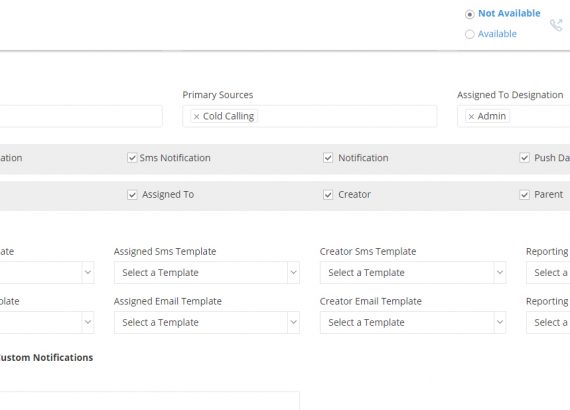Expand the Creator Email Template dropdown

click(x=413, y=322)
